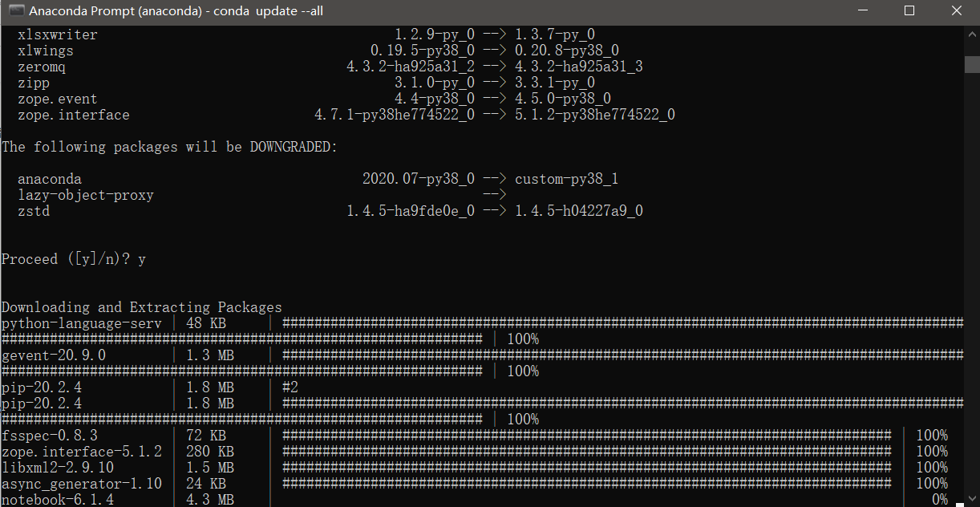
Task: Click version '1.4.5-h04227a9_0' text
Action: pos(579,212)
